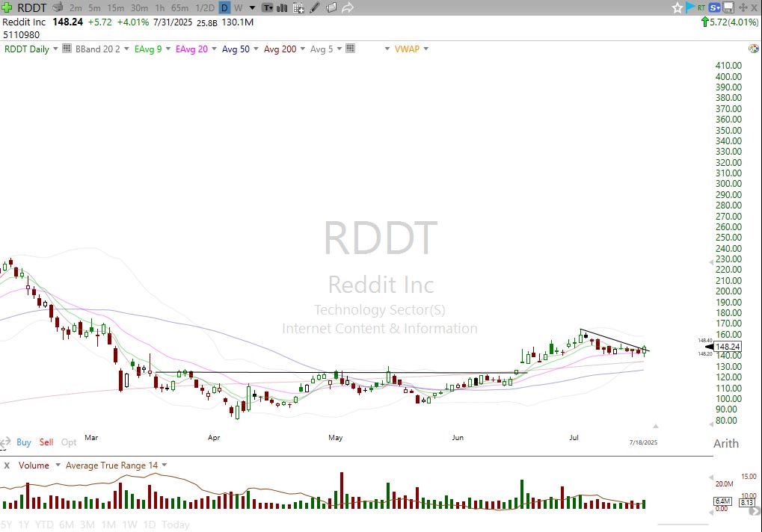Switch chart to 2m time frame
The image size is (762, 532).
[x=76, y=7]
